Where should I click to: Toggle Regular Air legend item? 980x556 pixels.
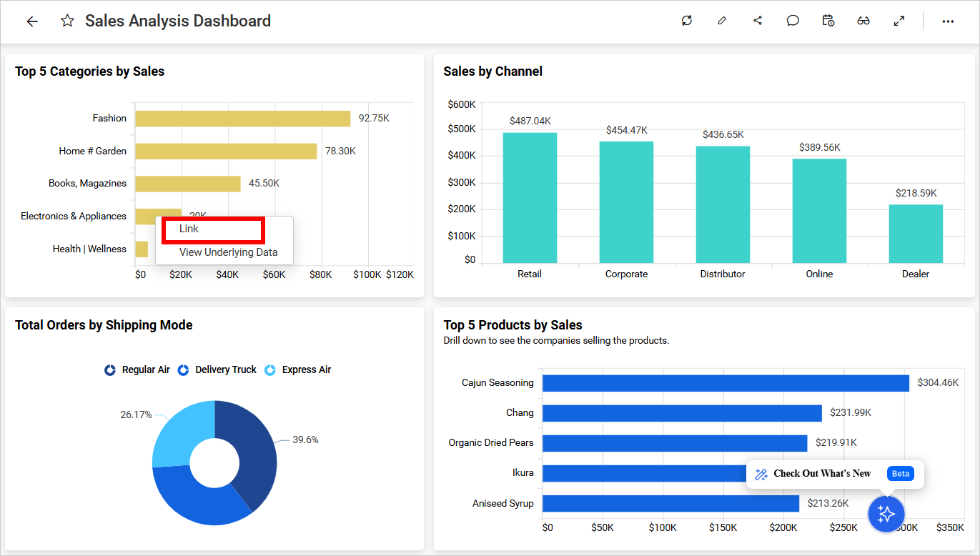pos(138,369)
